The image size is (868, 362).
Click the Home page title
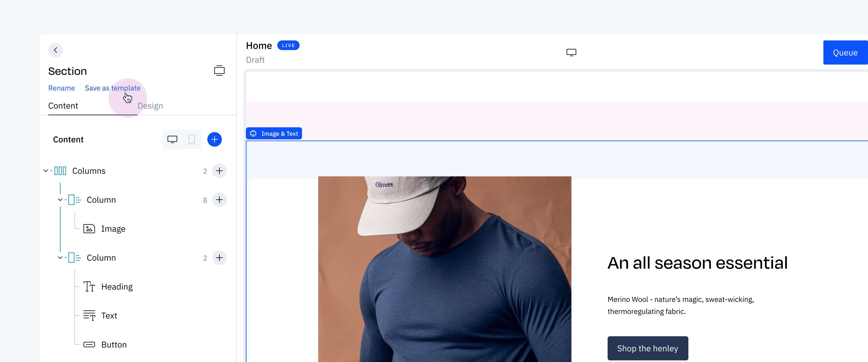[259, 46]
